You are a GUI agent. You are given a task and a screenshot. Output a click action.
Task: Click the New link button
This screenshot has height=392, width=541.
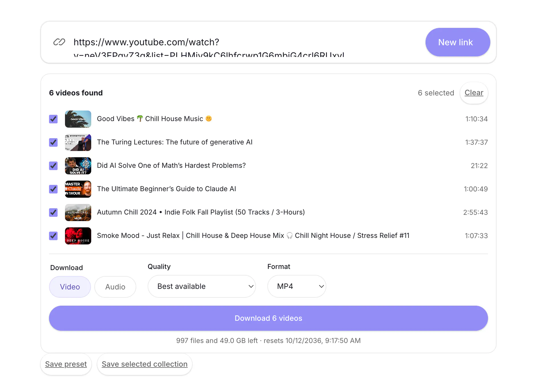[x=458, y=42]
